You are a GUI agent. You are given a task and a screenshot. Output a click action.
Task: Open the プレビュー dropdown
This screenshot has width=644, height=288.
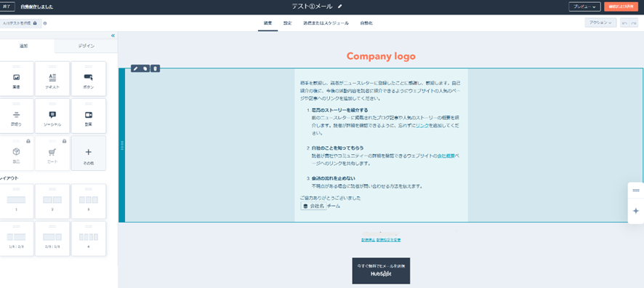pyautogui.click(x=584, y=7)
